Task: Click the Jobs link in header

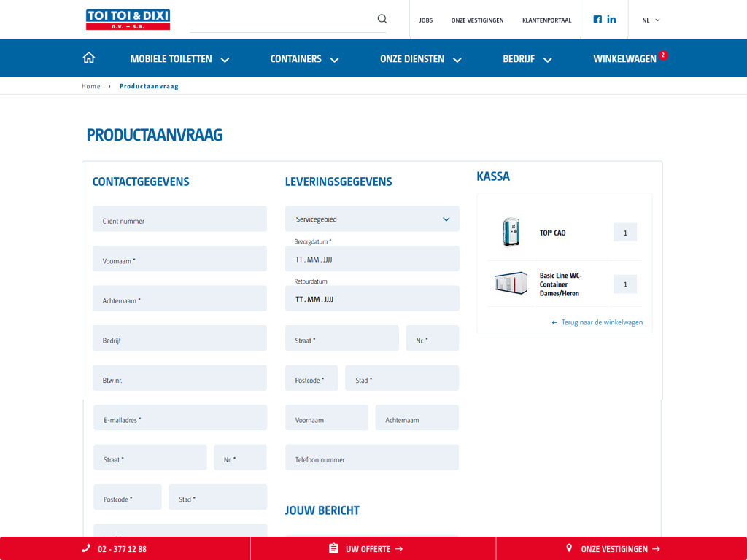Action: [x=425, y=20]
